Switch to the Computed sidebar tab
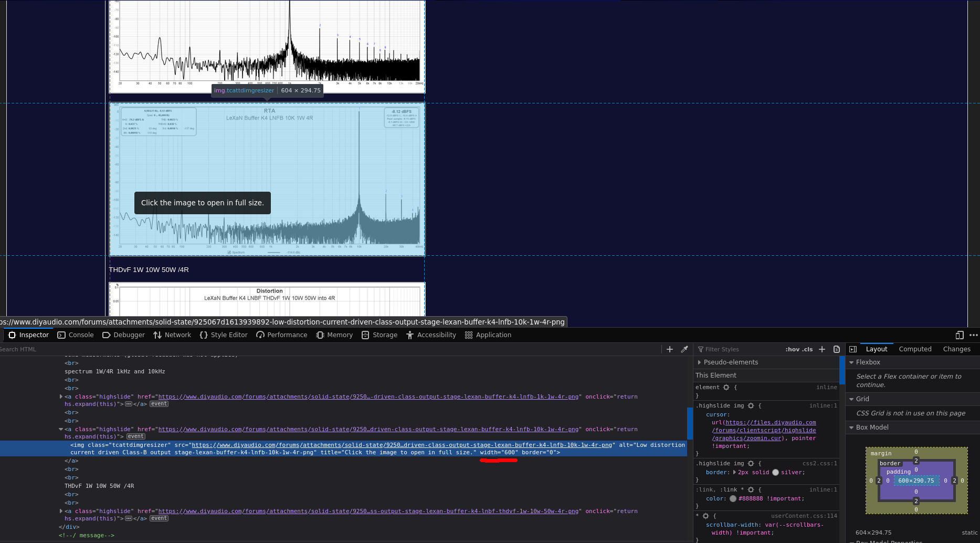Viewport: 980px width, 543px height. tap(915, 349)
